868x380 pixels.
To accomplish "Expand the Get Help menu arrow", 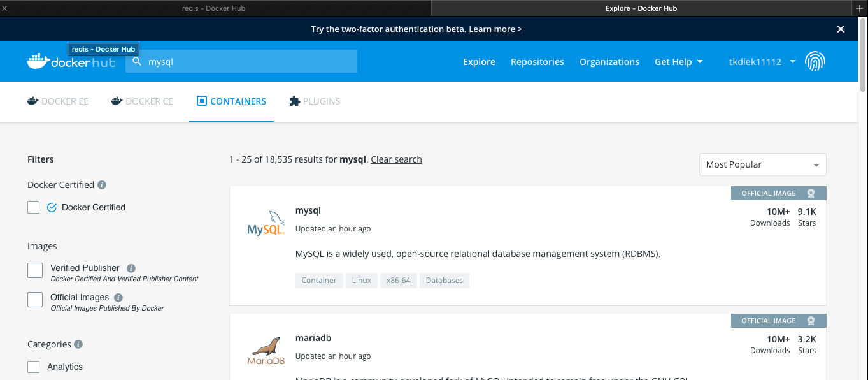I will tap(700, 62).
